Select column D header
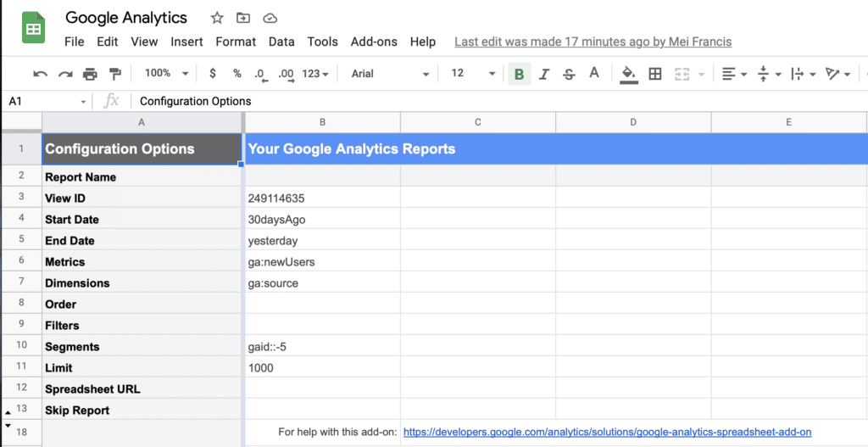This screenshot has height=447, width=868. (633, 122)
